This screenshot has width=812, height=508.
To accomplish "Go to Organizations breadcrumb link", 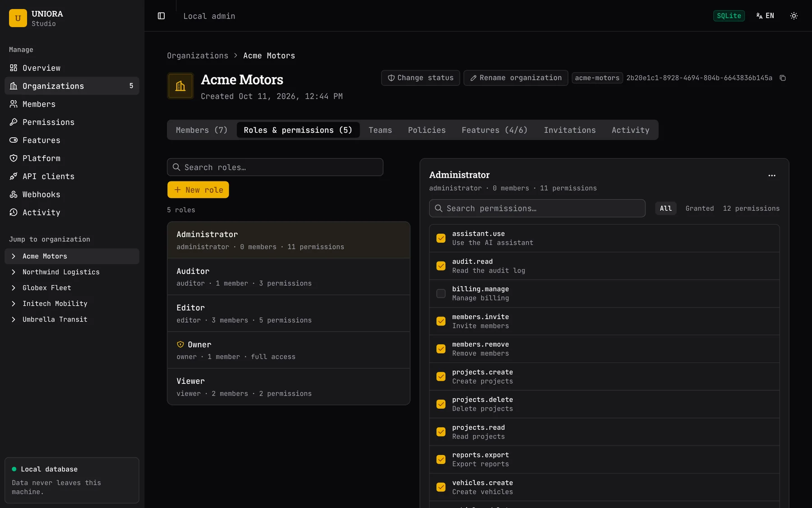I will (x=198, y=56).
